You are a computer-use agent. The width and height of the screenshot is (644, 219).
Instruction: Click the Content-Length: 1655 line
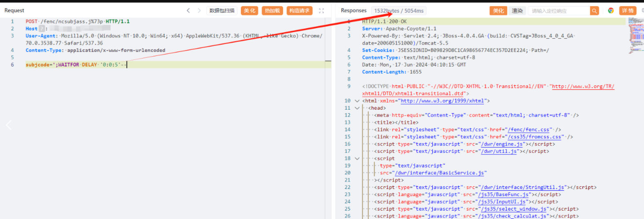391,72
